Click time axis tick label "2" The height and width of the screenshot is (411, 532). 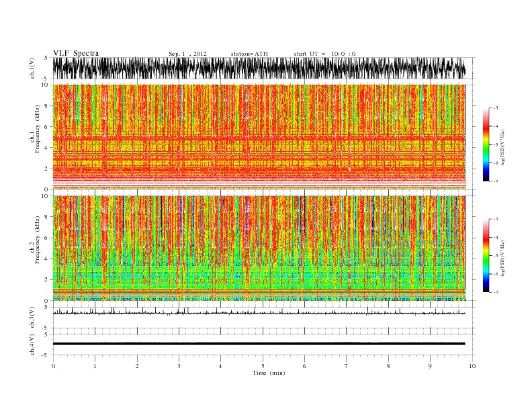[x=137, y=366]
